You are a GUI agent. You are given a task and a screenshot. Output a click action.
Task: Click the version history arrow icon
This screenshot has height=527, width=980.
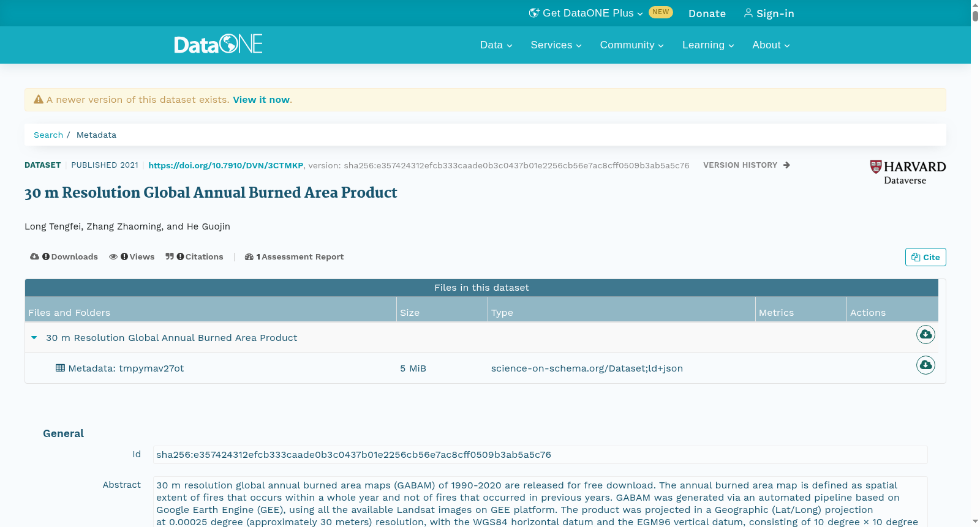[786, 165]
